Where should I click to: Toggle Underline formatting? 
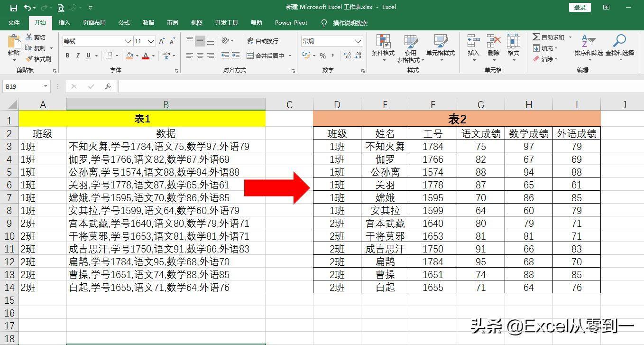[x=88, y=56]
